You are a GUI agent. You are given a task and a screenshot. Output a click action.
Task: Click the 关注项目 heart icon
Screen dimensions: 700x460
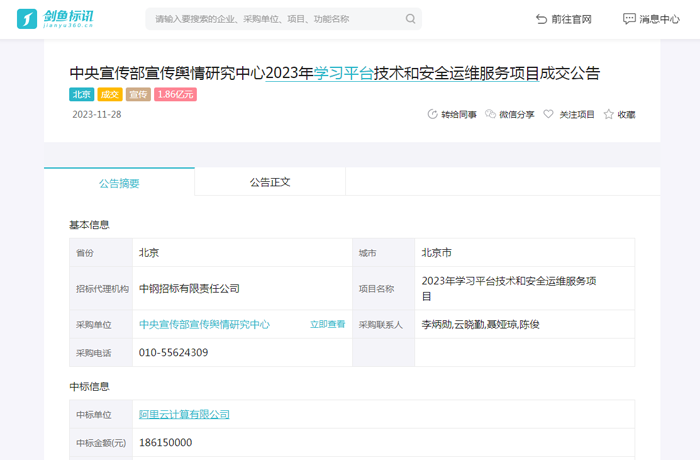pos(548,114)
